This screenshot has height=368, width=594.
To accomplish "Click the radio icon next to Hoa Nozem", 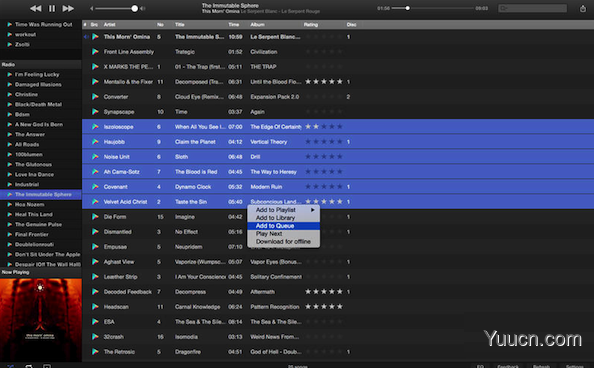I will click(9, 205).
